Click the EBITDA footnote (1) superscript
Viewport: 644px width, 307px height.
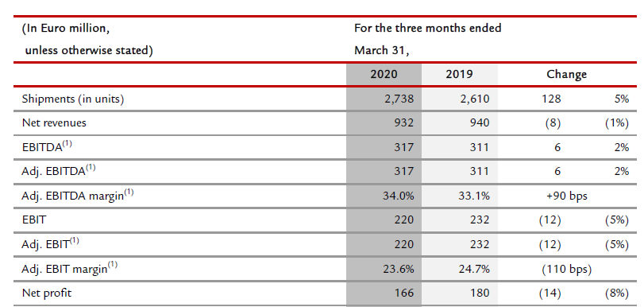[x=67, y=144]
